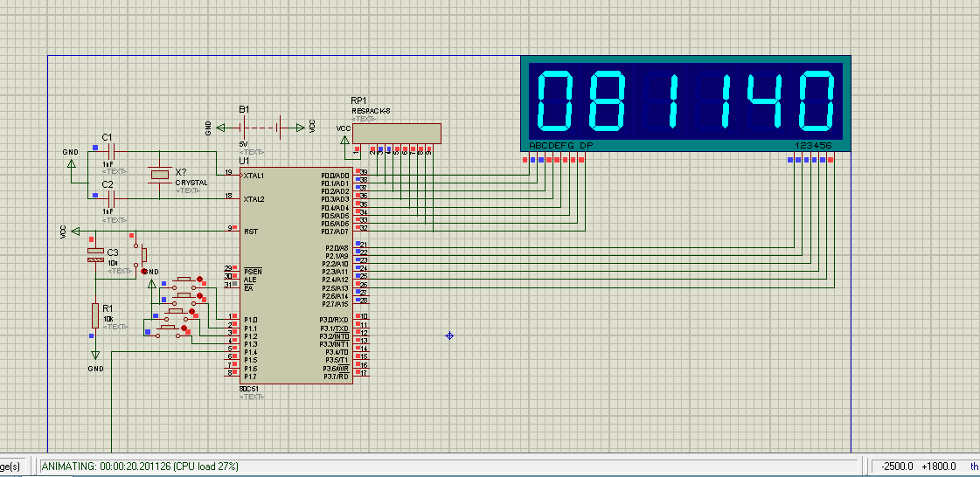Select capacitor C1 in the schematic
980x477 pixels.
[x=111, y=152]
